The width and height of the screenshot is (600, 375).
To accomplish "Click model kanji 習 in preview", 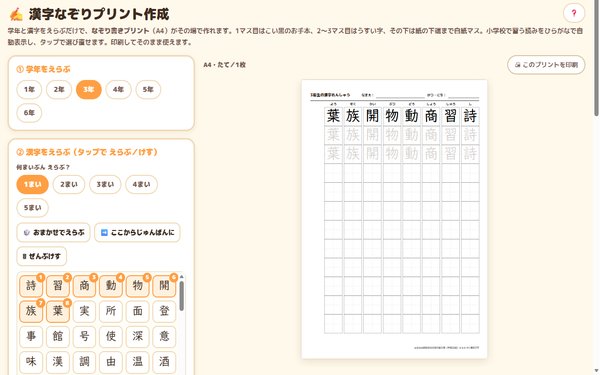I will click(451, 116).
